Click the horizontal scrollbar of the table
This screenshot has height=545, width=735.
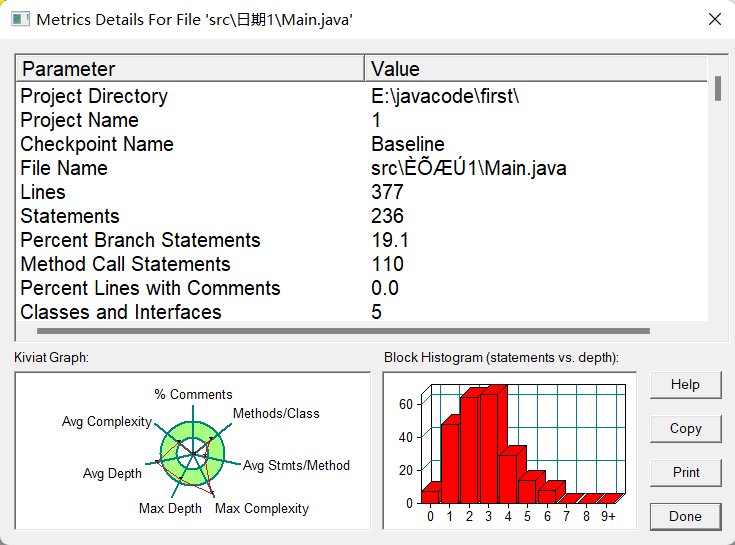pos(343,331)
